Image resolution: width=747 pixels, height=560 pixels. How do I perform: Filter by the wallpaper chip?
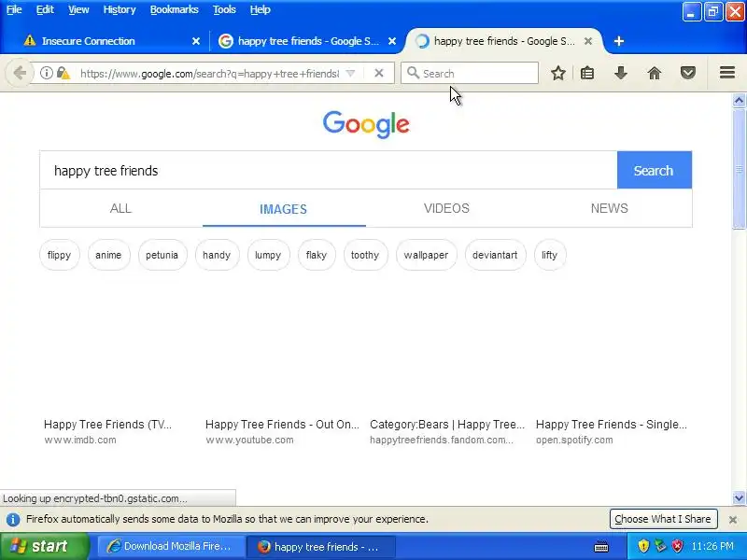(426, 255)
